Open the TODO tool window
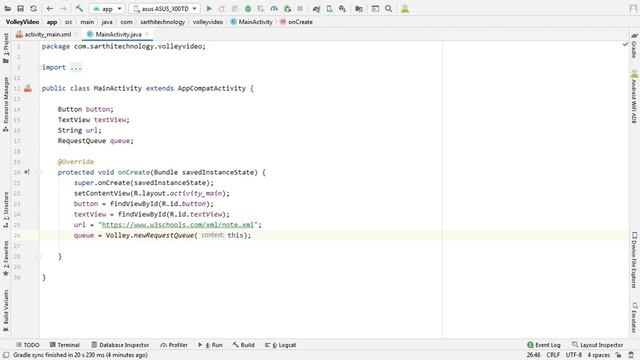Screen dimensions: 640x360 (28, 345)
